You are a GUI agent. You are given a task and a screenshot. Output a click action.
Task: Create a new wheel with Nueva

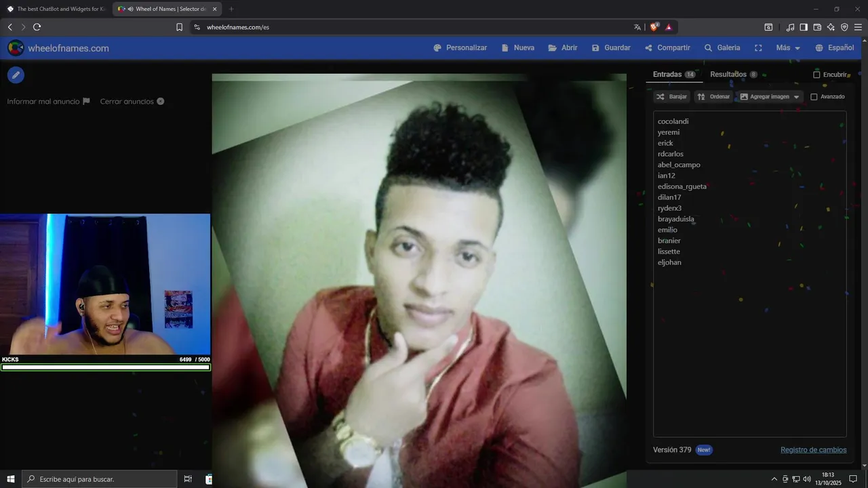(517, 48)
